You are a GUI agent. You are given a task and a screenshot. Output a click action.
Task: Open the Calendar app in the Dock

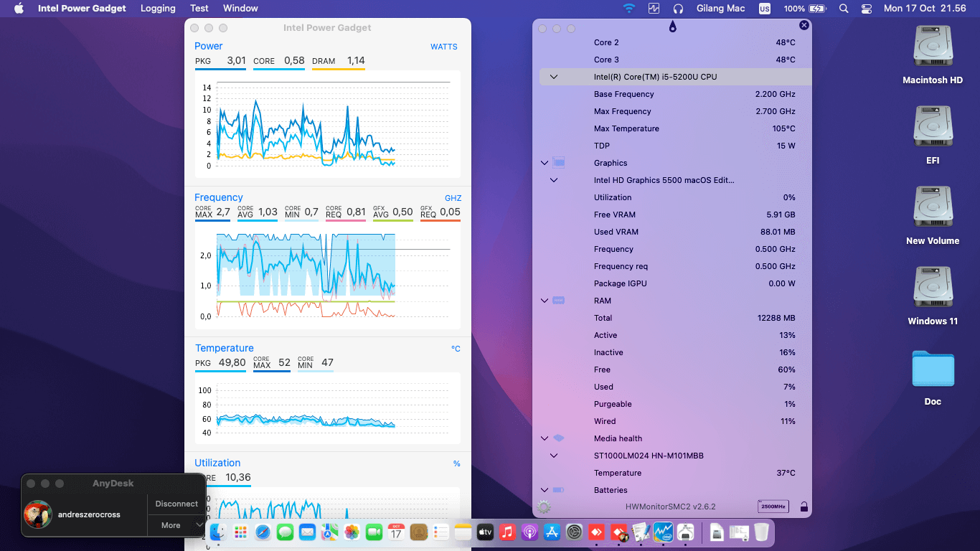pos(395,532)
